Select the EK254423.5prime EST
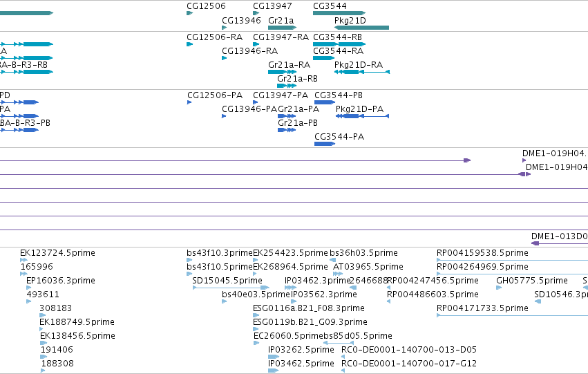588x374 pixels. click(291, 253)
